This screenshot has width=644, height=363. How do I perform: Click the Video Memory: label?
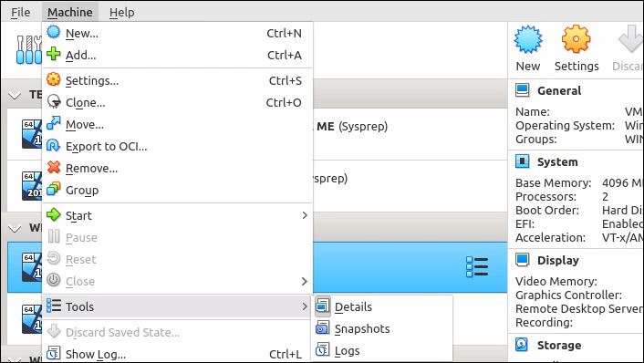pos(556,281)
